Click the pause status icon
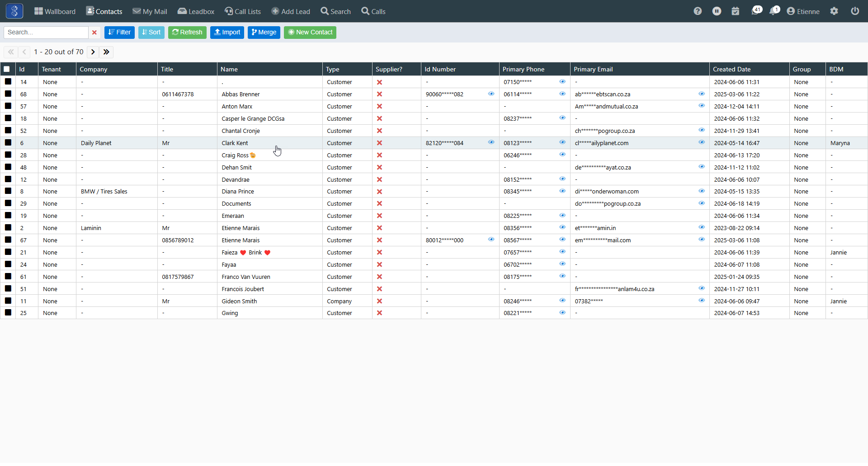Viewport: 868px width, 466px height. coord(717,11)
